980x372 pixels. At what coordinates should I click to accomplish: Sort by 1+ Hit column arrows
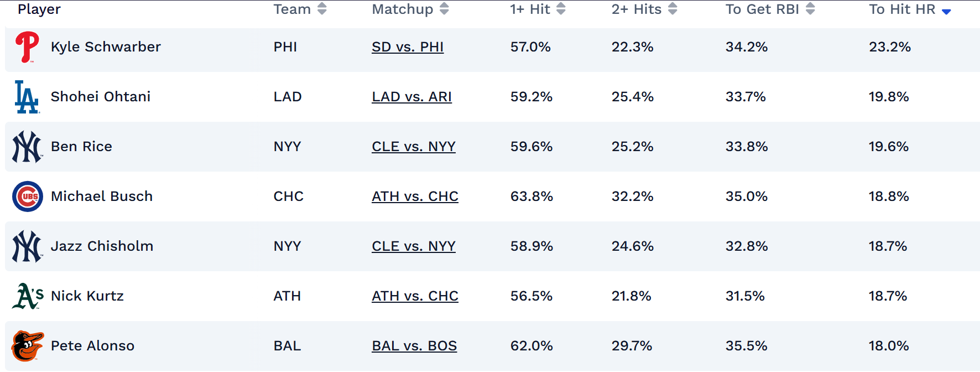561,9
